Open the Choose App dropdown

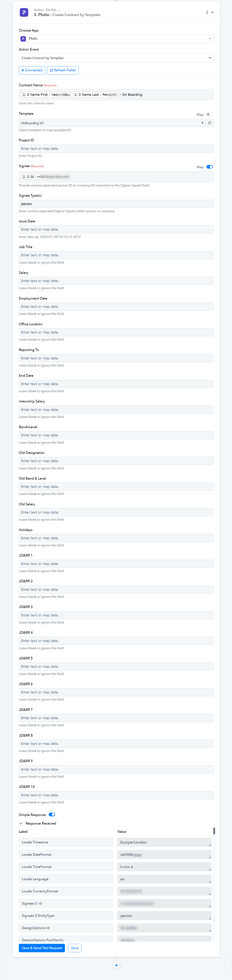(116, 39)
